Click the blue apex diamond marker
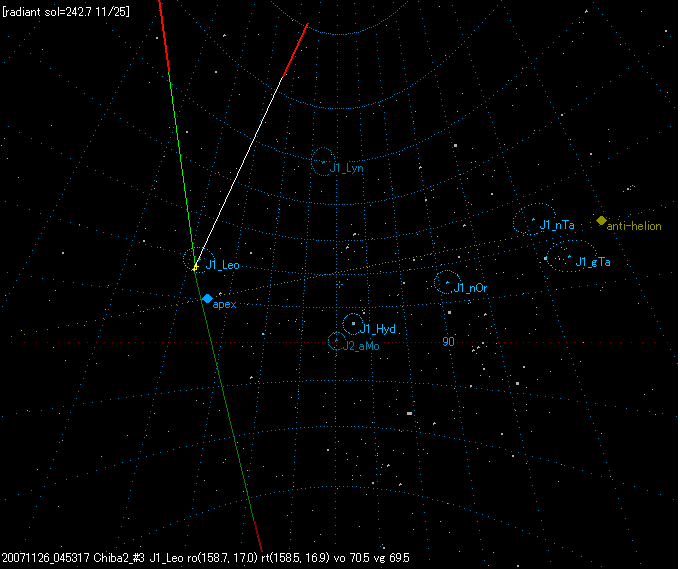This screenshot has width=680, height=569. tap(207, 298)
